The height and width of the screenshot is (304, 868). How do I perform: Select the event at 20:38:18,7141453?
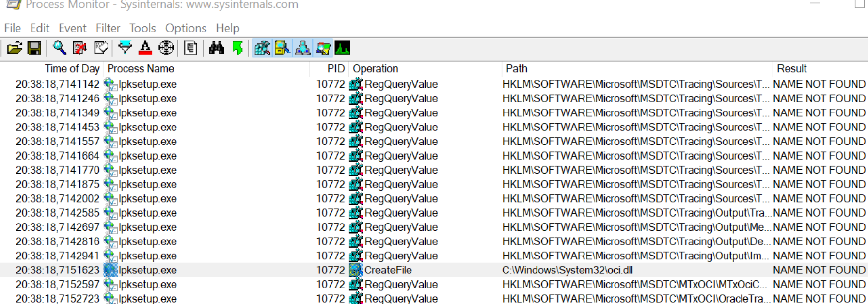434,127
